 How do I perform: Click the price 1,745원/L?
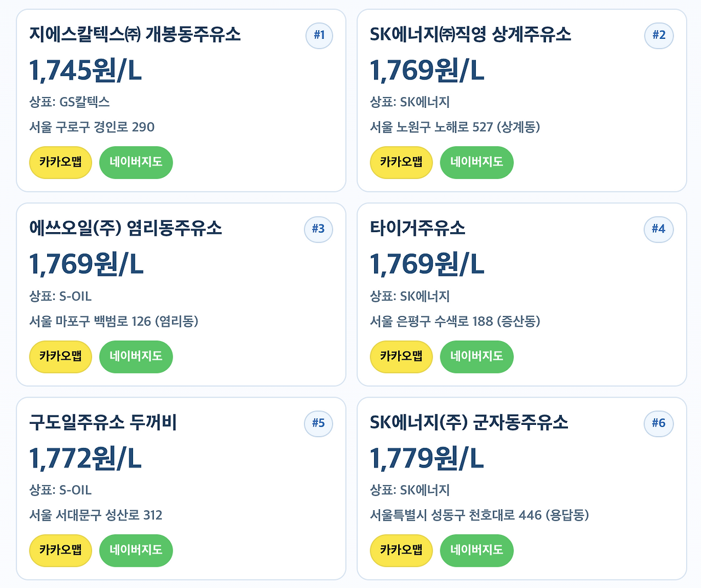point(85,71)
